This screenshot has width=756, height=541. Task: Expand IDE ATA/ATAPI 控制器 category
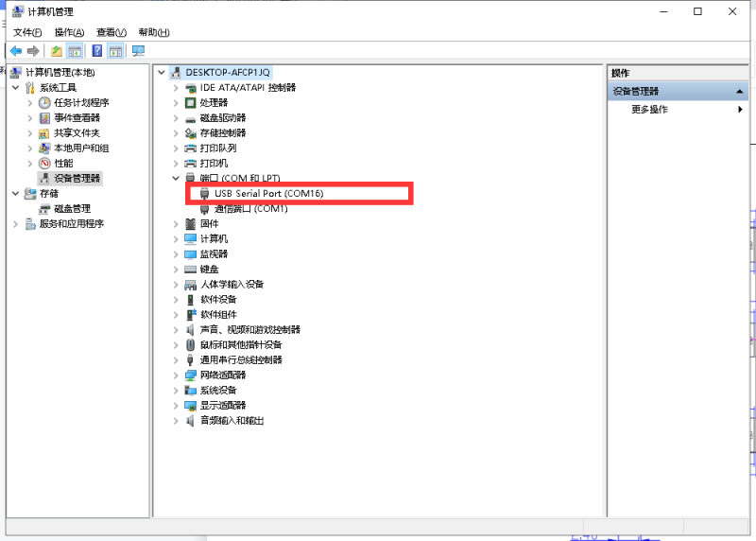pyautogui.click(x=176, y=88)
